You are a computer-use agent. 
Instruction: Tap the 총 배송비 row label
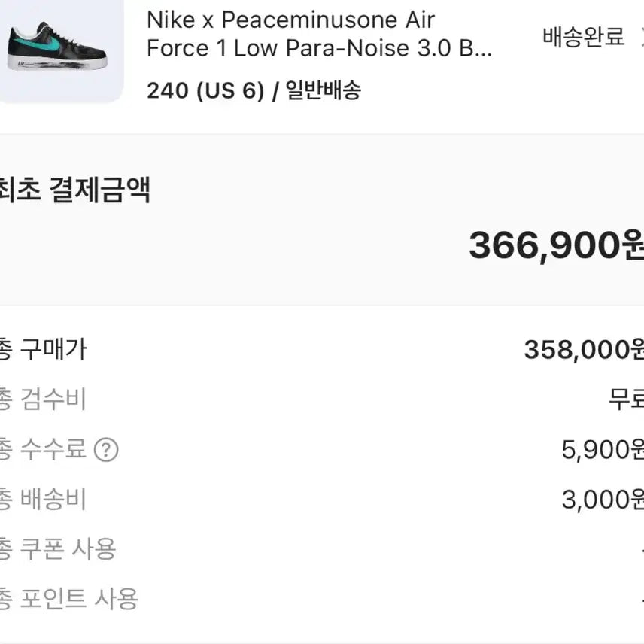[x=43, y=500]
